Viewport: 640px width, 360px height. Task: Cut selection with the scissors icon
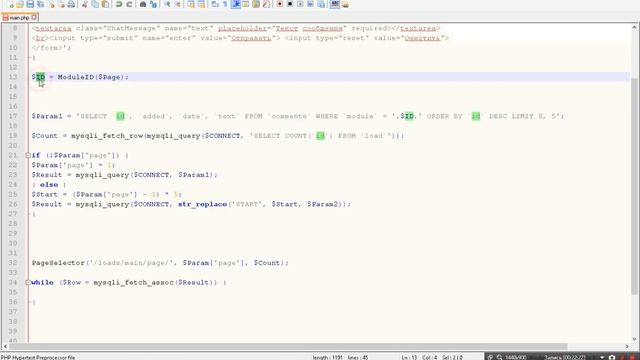pos(85,4)
